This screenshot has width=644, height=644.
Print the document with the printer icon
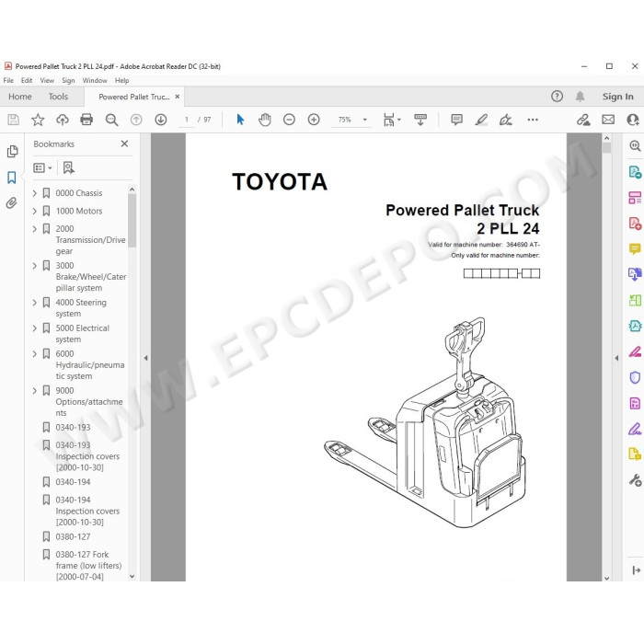click(x=86, y=120)
